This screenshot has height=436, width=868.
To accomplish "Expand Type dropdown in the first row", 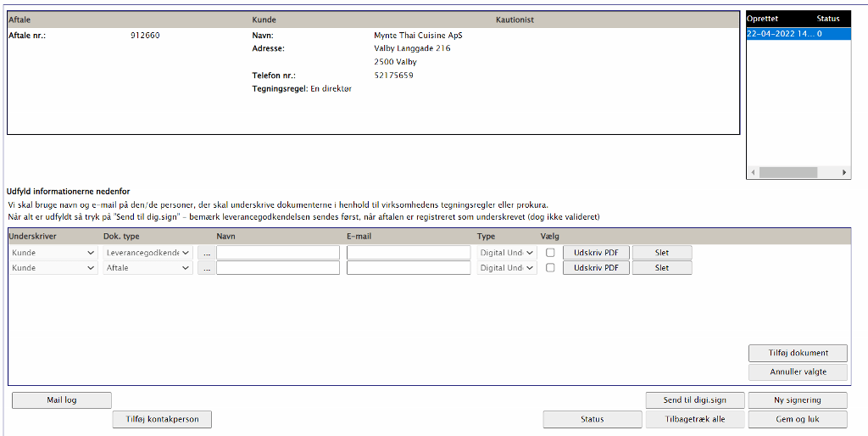I will 506,253.
